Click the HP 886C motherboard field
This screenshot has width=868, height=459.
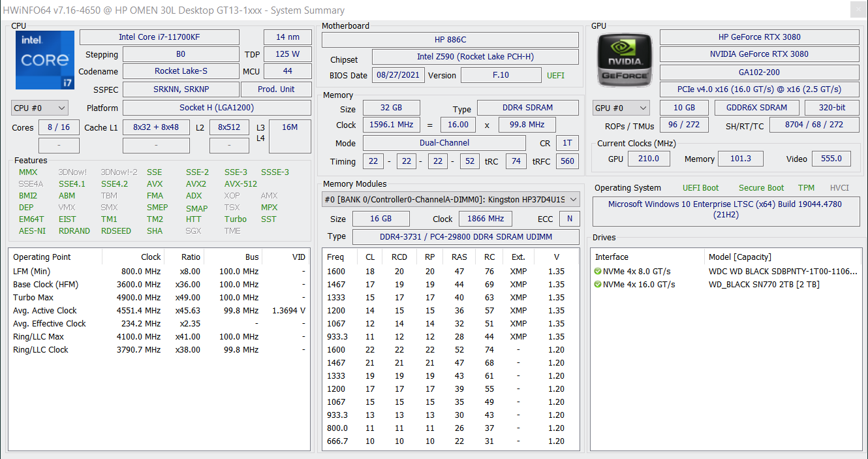point(450,40)
